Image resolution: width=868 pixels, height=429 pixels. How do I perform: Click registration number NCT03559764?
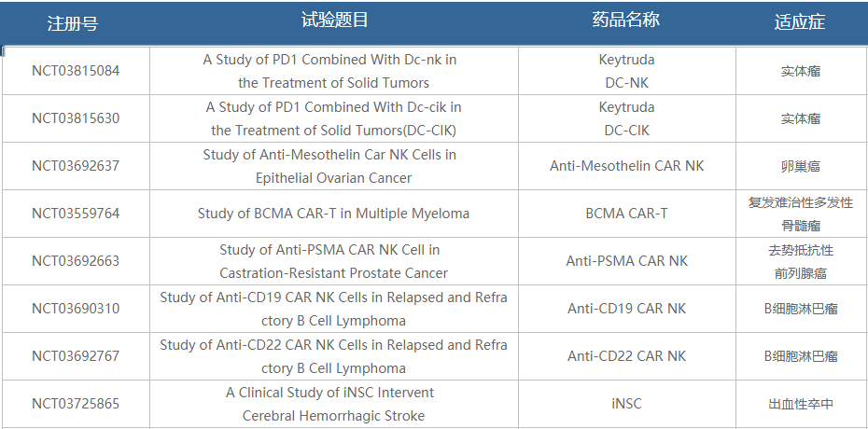pyautogui.click(x=76, y=214)
